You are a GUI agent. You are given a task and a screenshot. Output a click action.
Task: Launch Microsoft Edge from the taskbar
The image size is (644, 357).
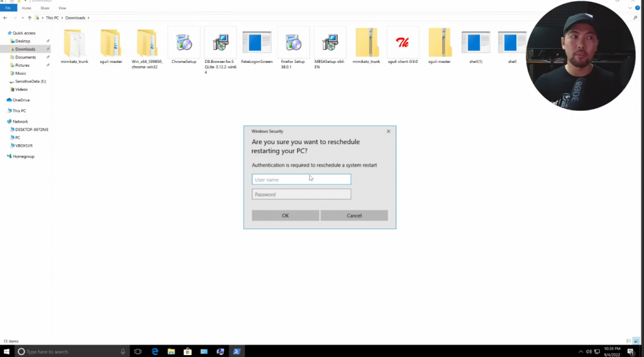tap(155, 352)
